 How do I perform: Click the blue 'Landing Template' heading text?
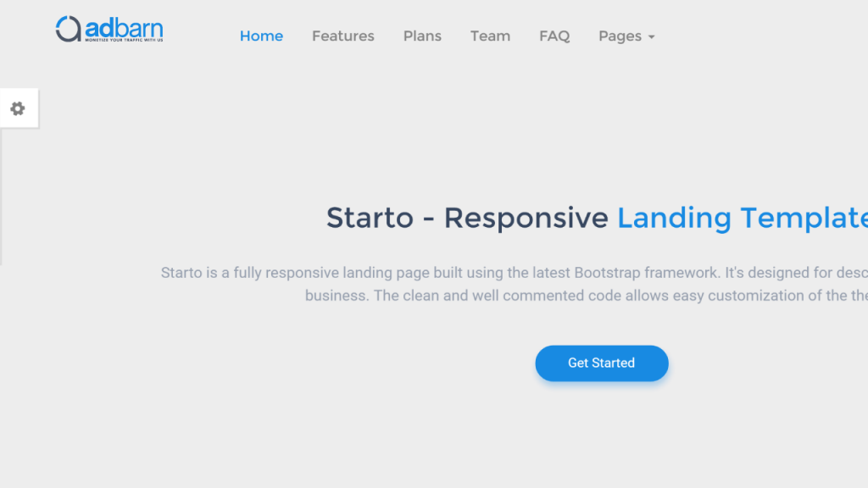pos(743,218)
